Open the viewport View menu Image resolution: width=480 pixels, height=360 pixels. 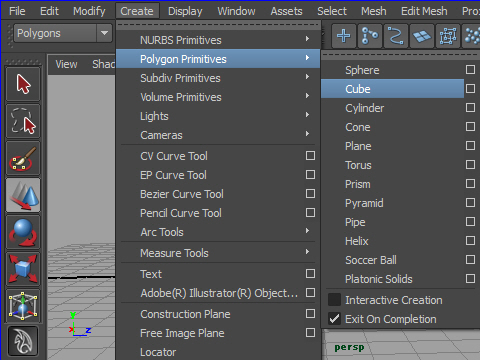pos(66,64)
